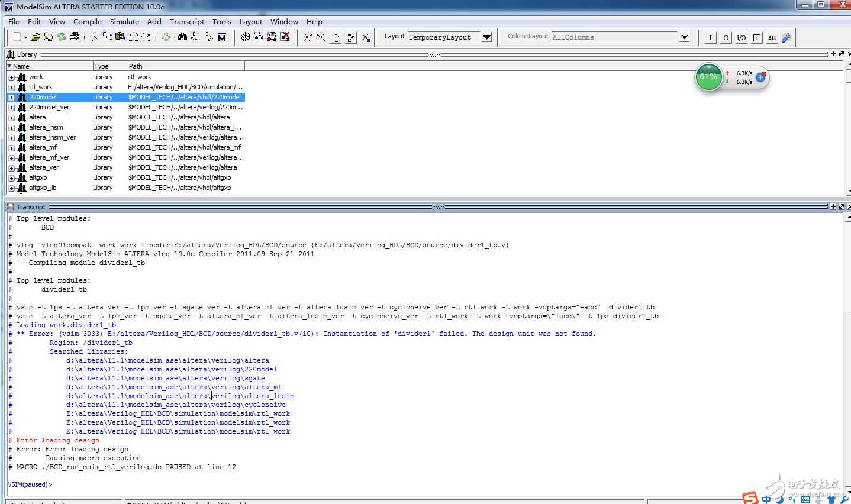This screenshot has height=504, width=851.
Task: Click the Save toolbar icon
Action: click(48, 37)
